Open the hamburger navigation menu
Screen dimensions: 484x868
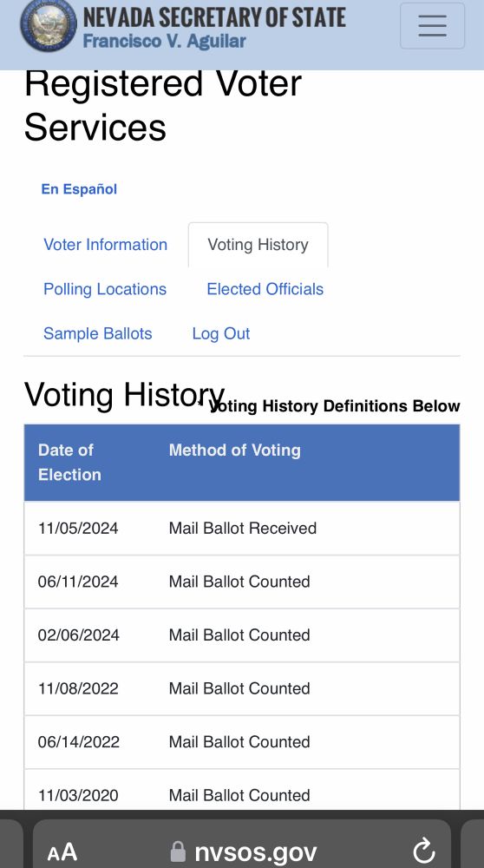[432, 25]
